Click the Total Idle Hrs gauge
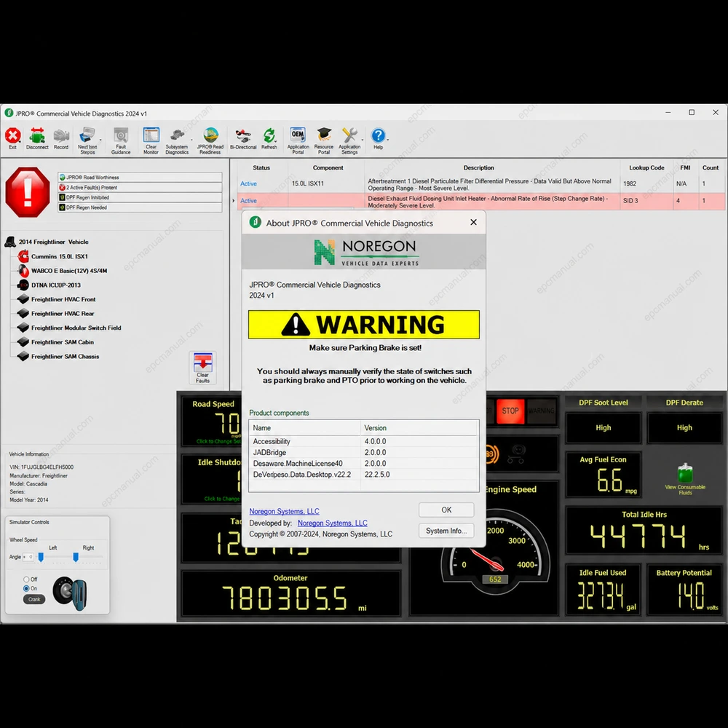Screen dimensions: 728x728 (644, 531)
